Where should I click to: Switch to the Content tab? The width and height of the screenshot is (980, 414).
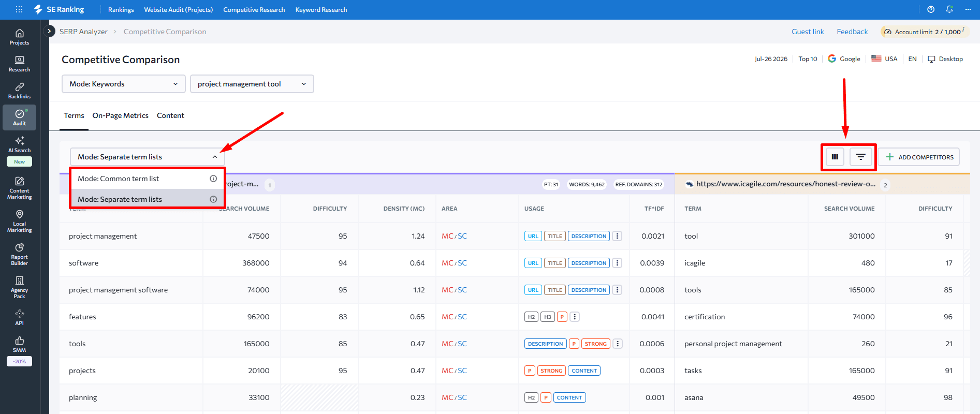(170, 115)
